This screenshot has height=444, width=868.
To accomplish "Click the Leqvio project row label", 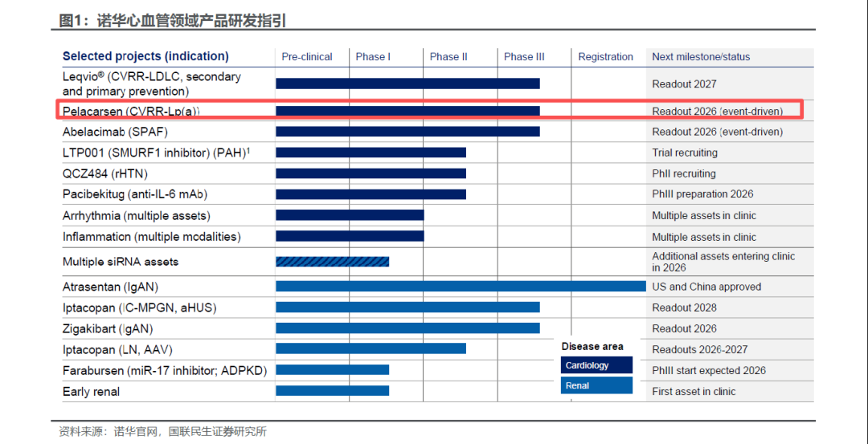I will 152,84.
